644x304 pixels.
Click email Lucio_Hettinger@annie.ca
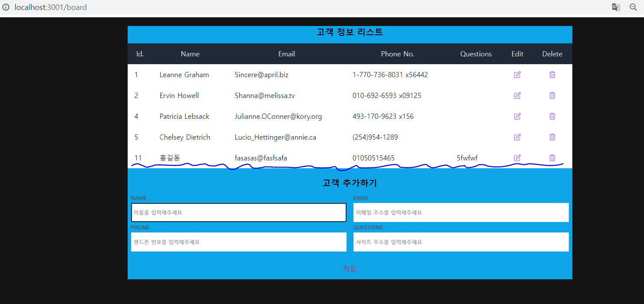tap(275, 137)
